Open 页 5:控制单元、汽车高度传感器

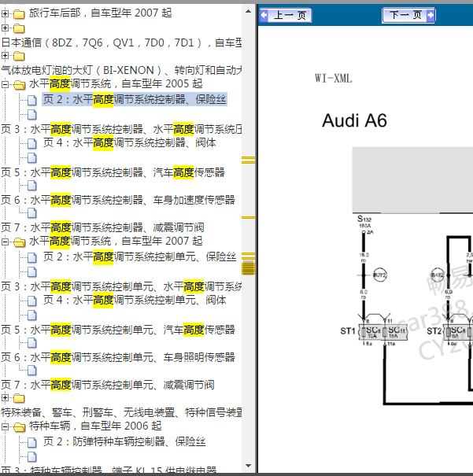(x=118, y=330)
